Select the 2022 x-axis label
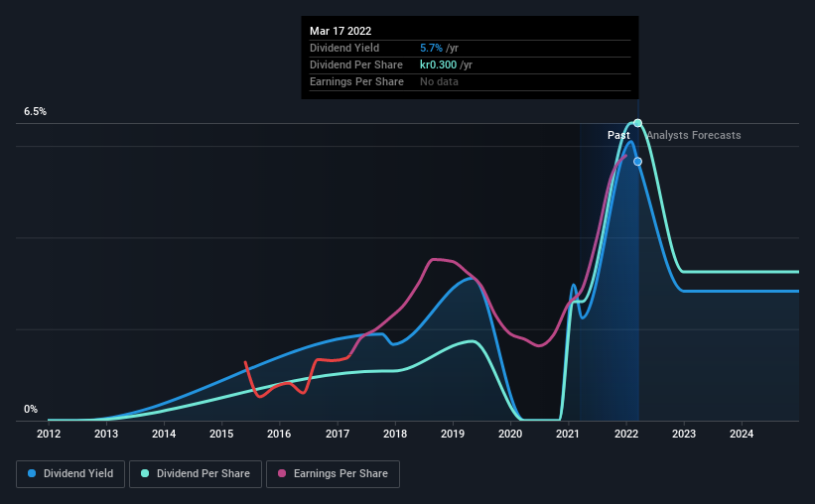This screenshot has width=815, height=504. click(626, 434)
